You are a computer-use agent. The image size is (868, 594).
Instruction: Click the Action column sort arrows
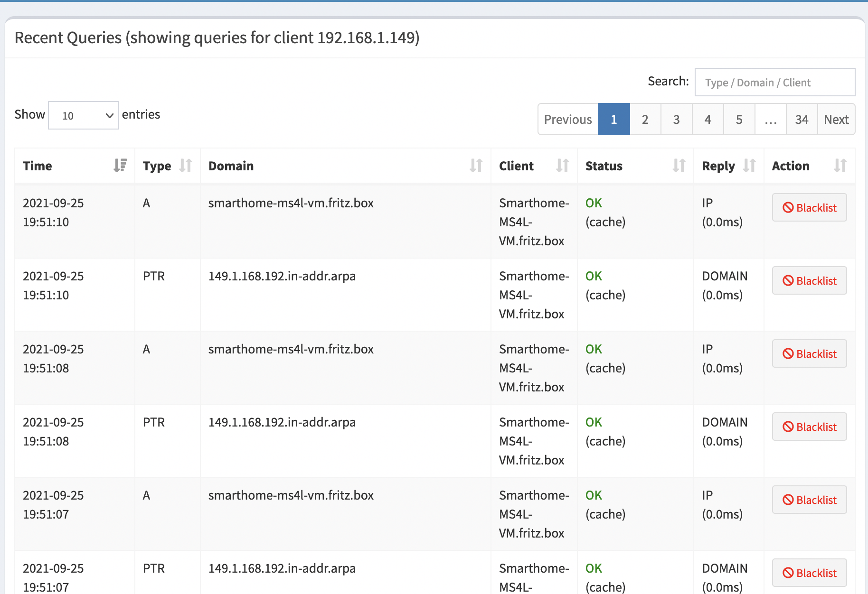pos(840,166)
